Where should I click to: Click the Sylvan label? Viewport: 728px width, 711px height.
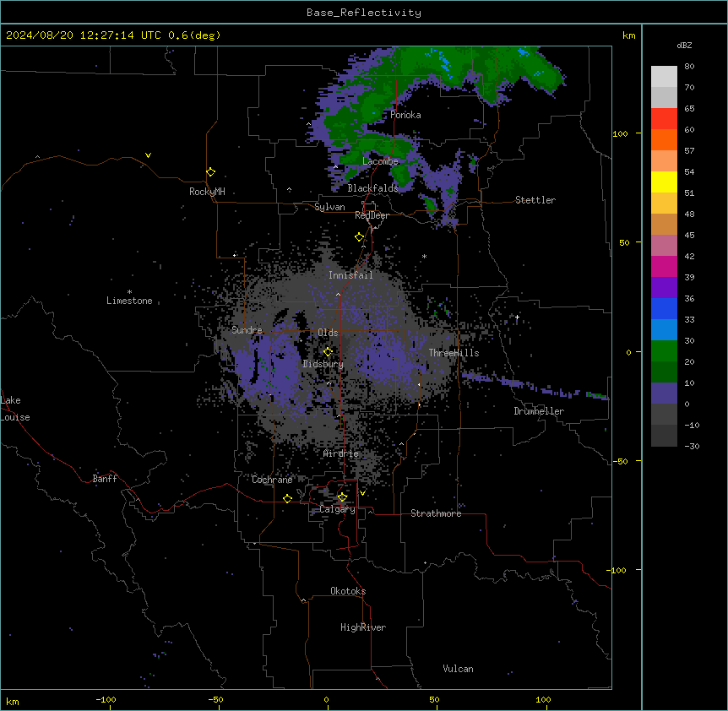click(329, 207)
